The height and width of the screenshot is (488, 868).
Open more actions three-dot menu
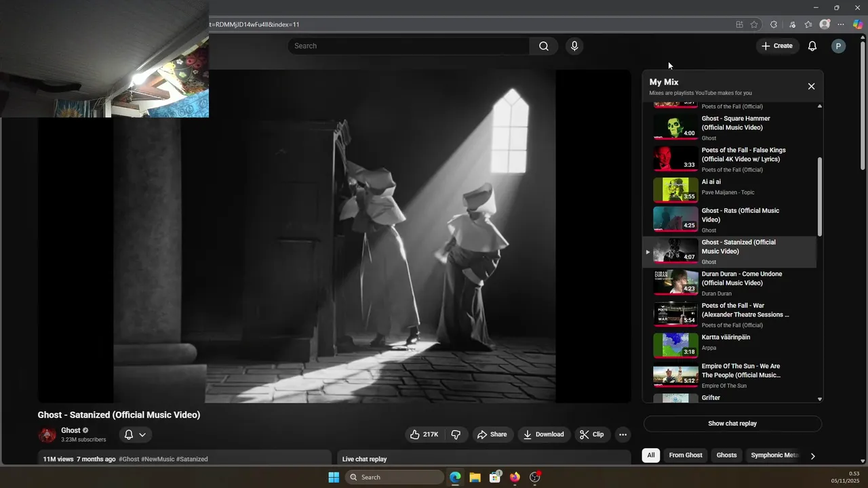tap(623, 434)
